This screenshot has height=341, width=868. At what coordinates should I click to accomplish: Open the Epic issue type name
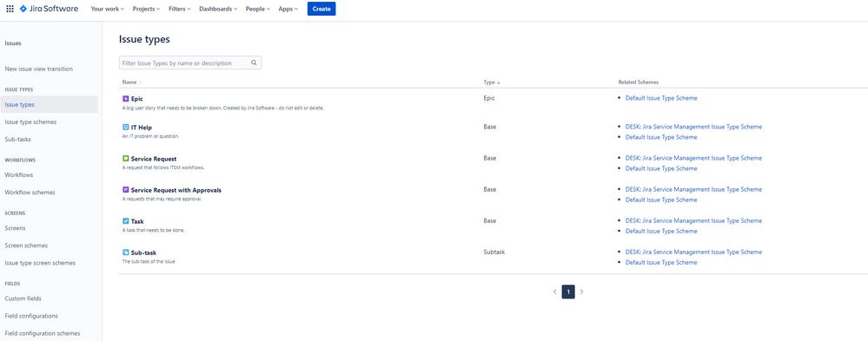pos(136,99)
